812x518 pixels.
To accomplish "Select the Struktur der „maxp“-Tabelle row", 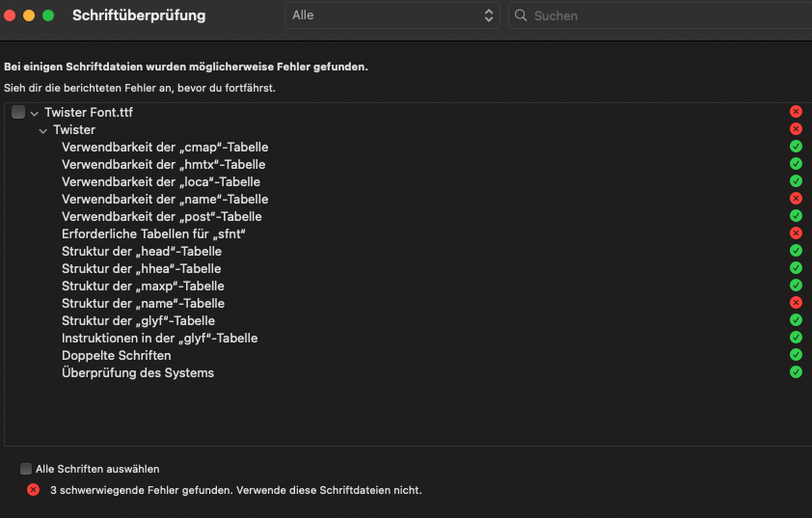I will pos(143,286).
